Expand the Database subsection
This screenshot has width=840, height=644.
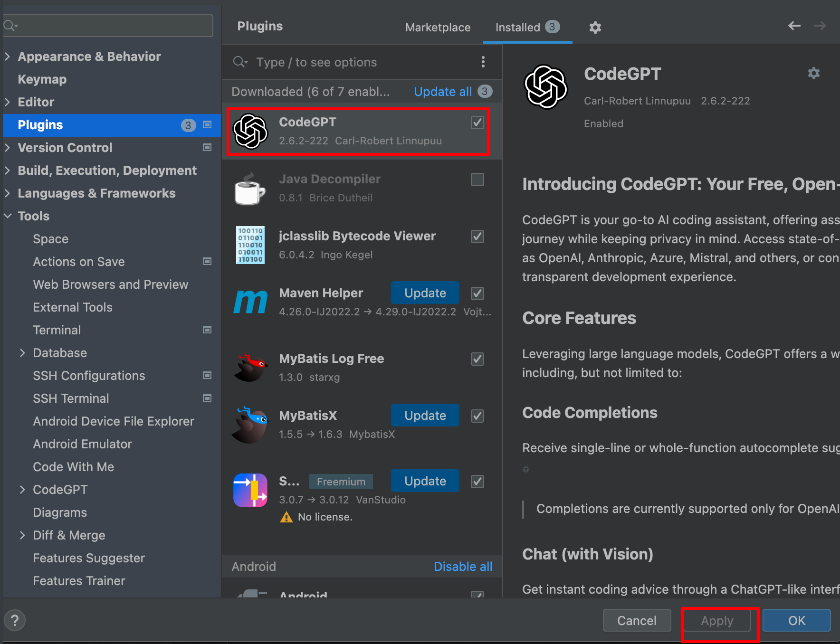pos(22,352)
